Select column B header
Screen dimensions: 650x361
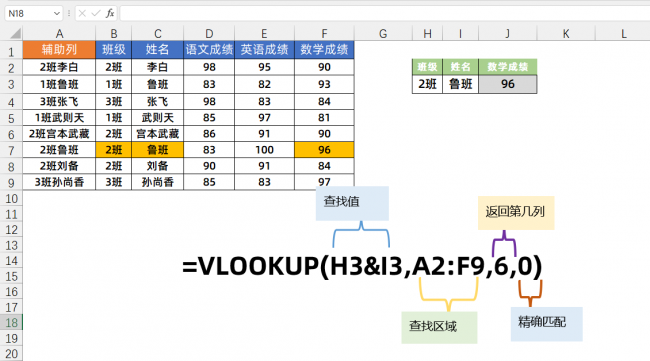(x=114, y=34)
